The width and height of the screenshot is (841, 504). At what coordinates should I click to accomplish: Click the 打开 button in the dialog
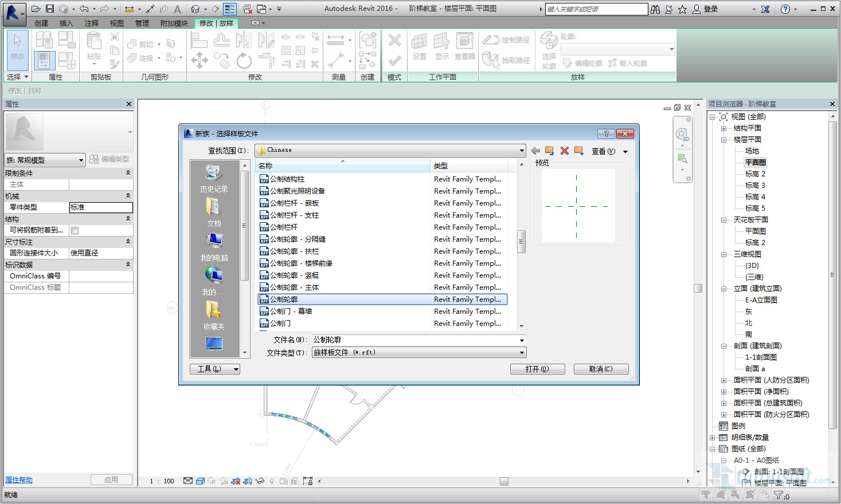coord(537,369)
